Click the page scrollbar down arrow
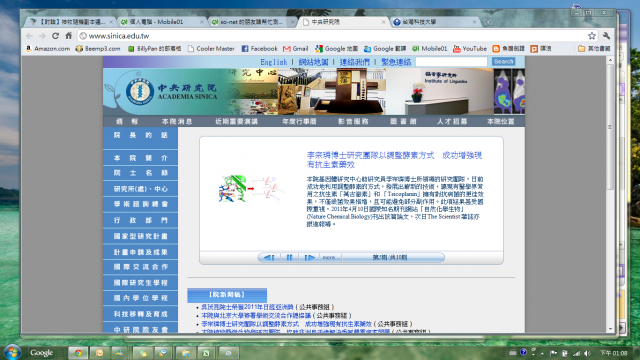This screenshot has width=640, height=360. pyautogui.click(x=610, y=329)
